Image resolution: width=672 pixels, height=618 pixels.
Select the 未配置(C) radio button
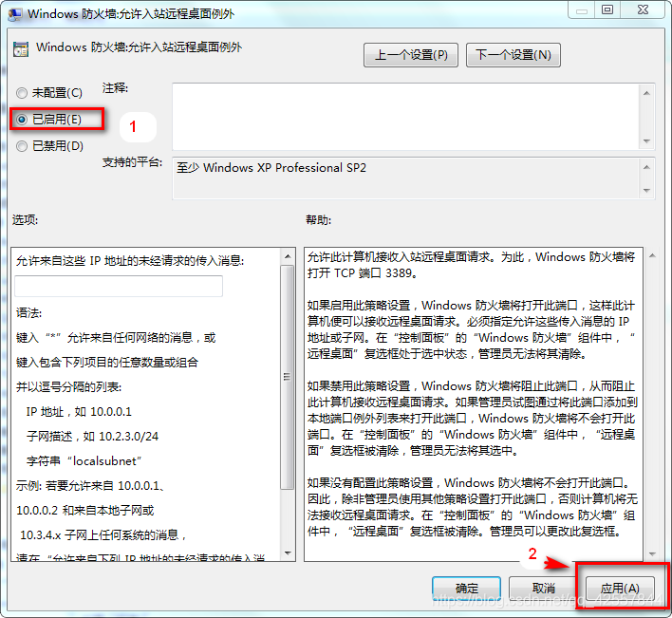pyautogui.click(x=22, y=93)
